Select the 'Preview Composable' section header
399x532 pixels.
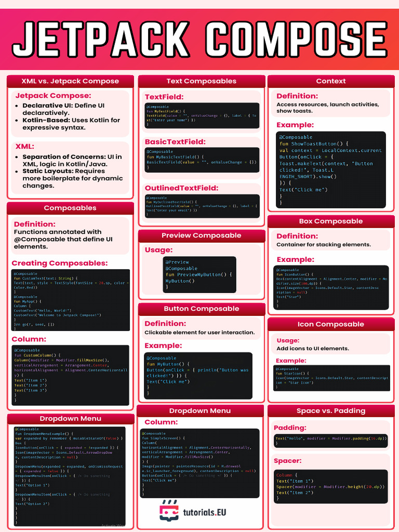pos(202,235)
